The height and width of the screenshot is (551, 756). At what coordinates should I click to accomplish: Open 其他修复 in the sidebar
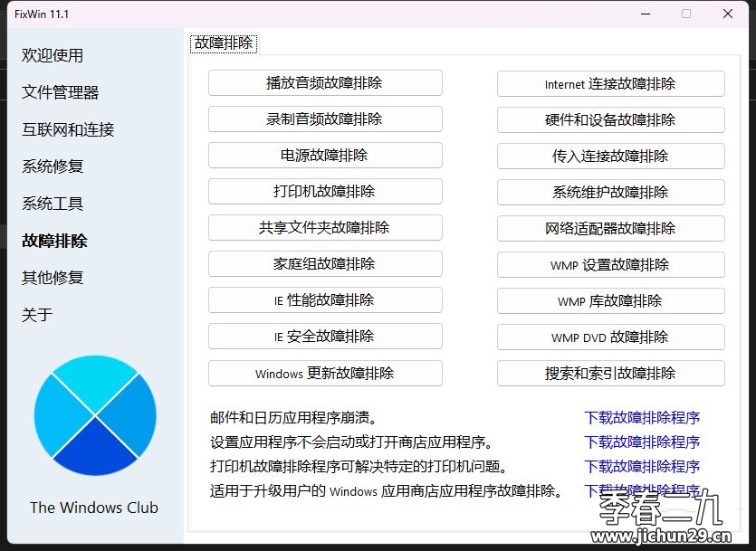pyautogui.click(x=53, y=278)
